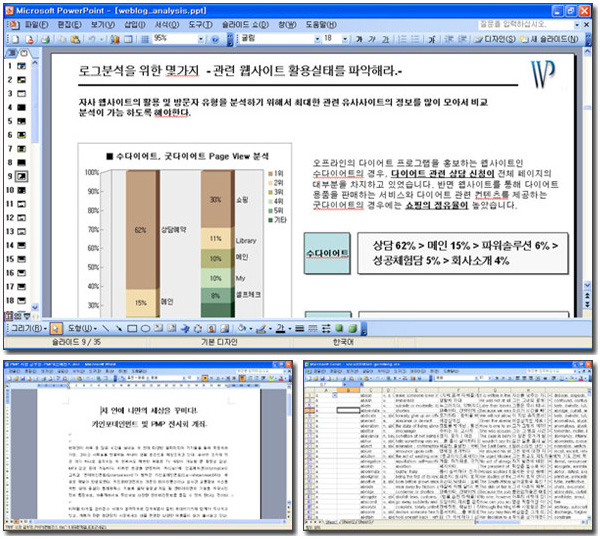600x539 pixels.
Task: Open the font size 18 dropdown
Action: coord(345,39)
